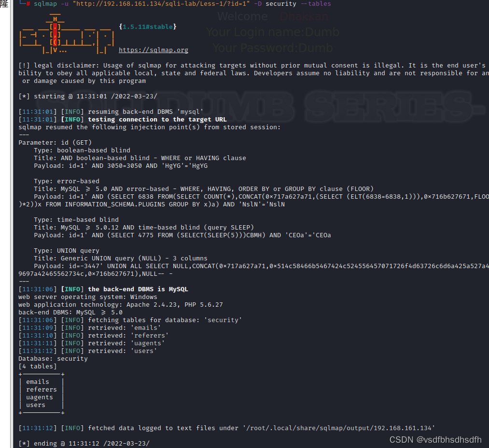Click 'back-end DBMS: MySQL ≥ 5.0' line
Image resolution: width=489 pixels, height=448 pixels.
click(x=70, y=312)
